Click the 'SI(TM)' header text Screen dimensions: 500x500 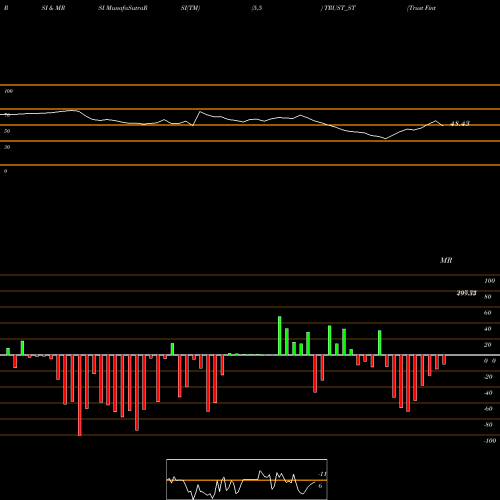[190, 8]
